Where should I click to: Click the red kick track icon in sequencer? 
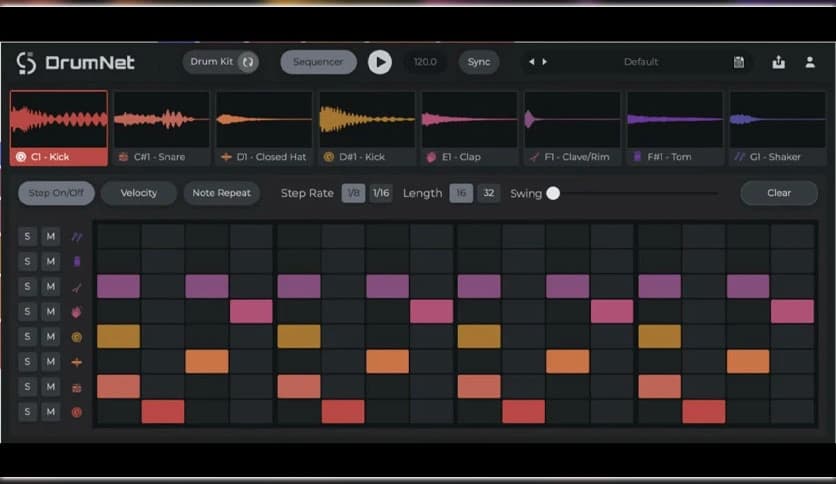[77, 412]
